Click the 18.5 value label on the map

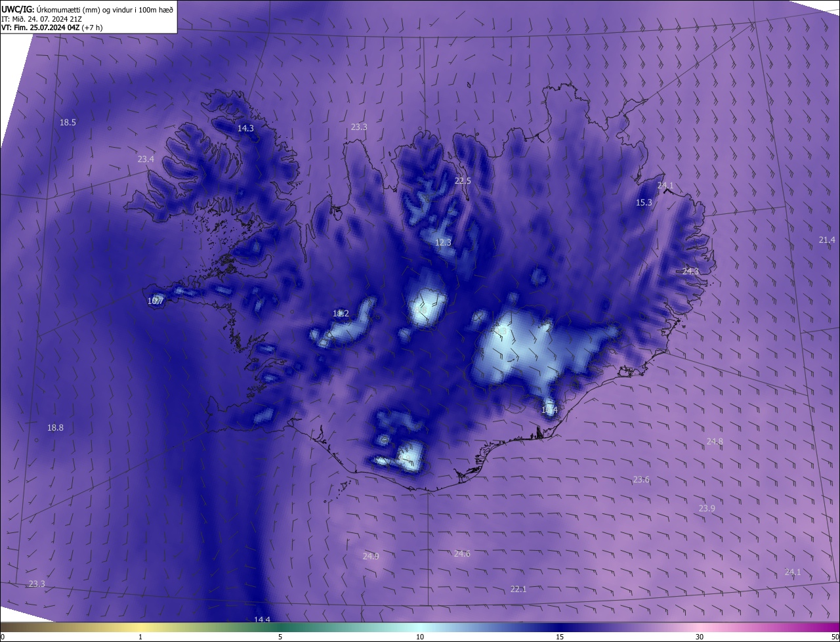[68, 123]
